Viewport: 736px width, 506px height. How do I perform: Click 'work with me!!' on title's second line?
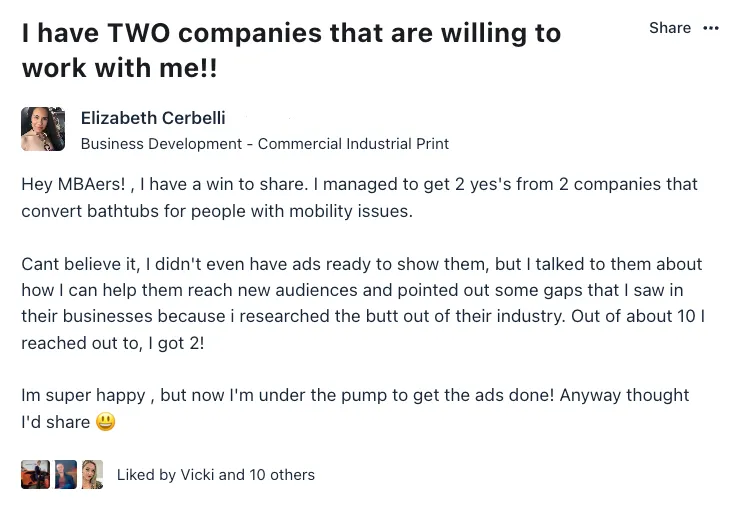click(x=118, y=70)
